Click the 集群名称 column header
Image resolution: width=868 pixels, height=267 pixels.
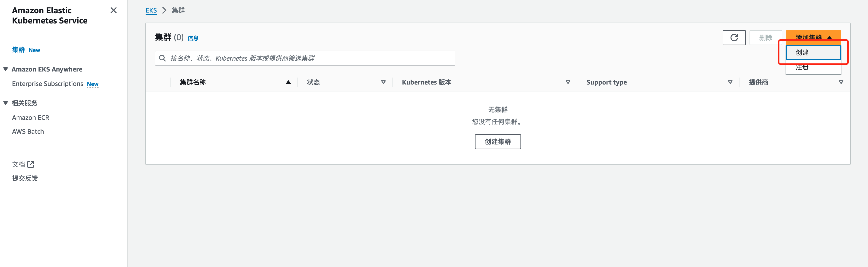pyautogui.click(x=193, y=82)
